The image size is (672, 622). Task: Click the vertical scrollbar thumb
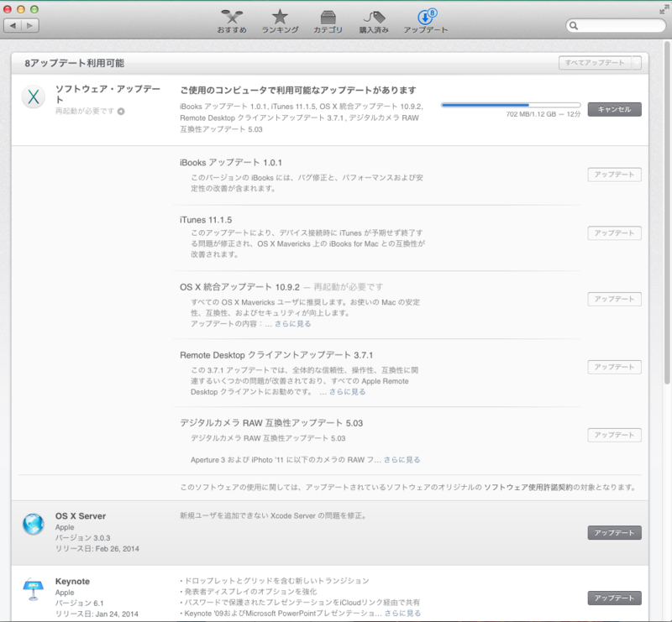point(667,213)
